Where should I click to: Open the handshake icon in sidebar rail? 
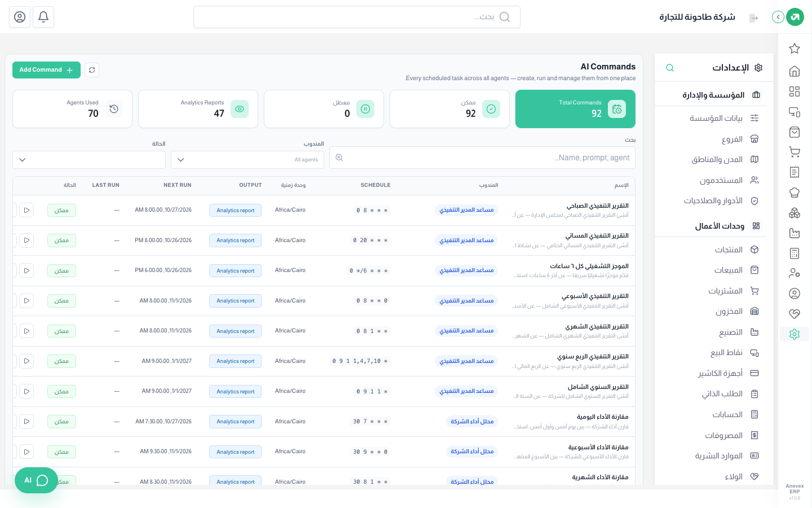[795, 314]
